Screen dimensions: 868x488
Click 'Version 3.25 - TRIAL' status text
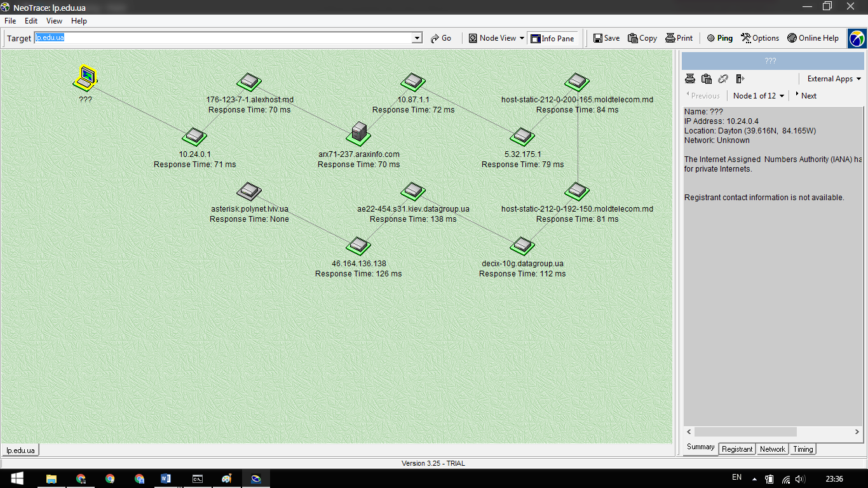pyautogui.click(x=433, y=463)
